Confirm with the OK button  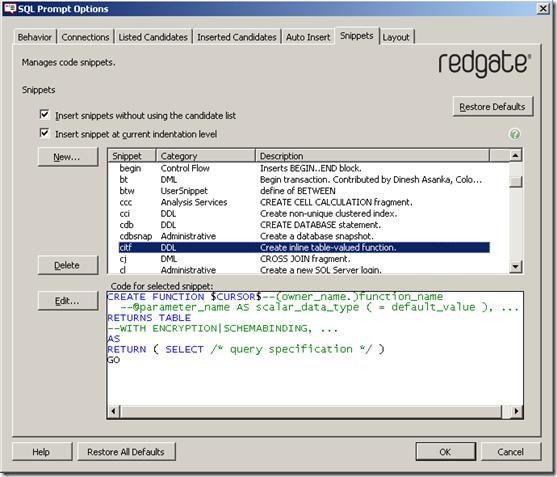click(x=445, y=452)
